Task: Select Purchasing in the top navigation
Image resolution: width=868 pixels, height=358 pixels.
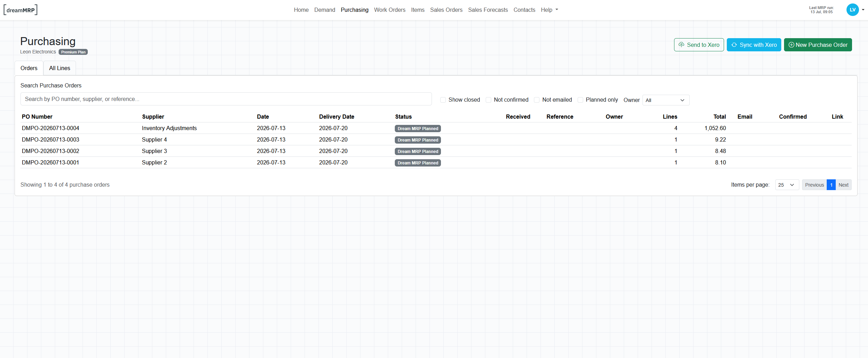Action: (355, 10)
